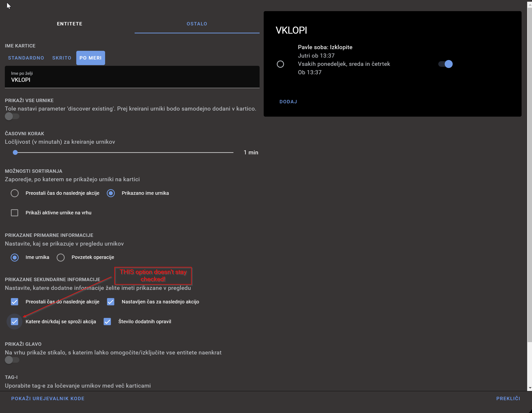
Task: Edit the VKLOPI name input field
Action: 132,80
